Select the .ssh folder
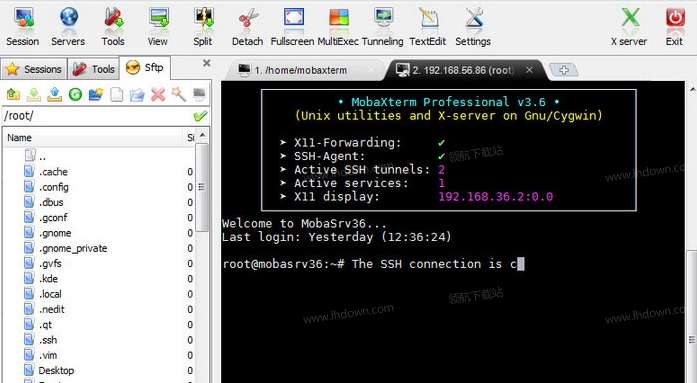 click(41, 340)
